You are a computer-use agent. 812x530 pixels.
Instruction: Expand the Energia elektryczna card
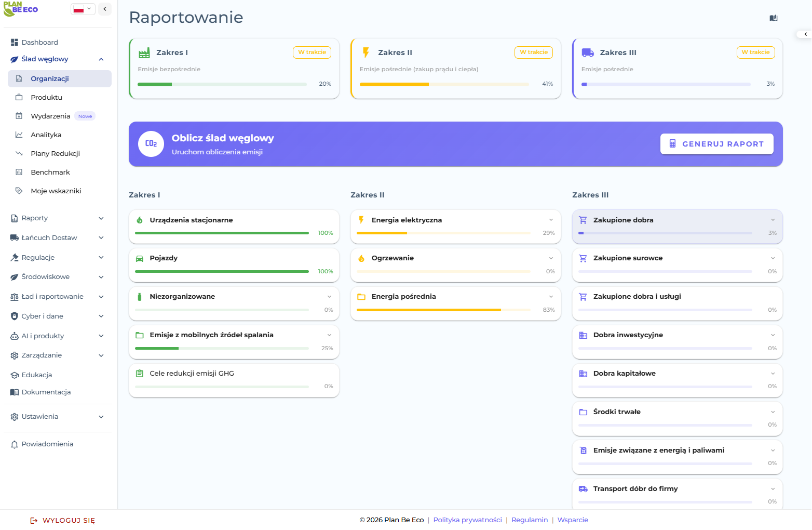(551, 220)
